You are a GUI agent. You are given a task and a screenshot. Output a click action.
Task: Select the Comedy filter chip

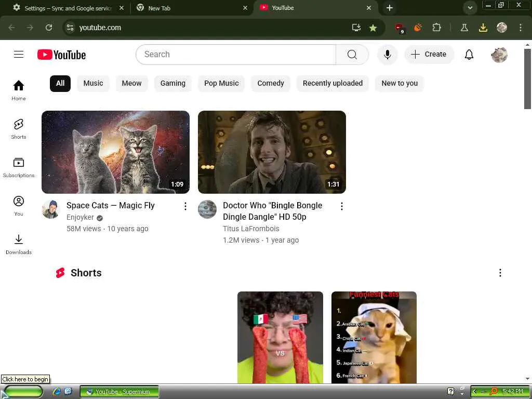pyautogui.click(x=270, y=84)
